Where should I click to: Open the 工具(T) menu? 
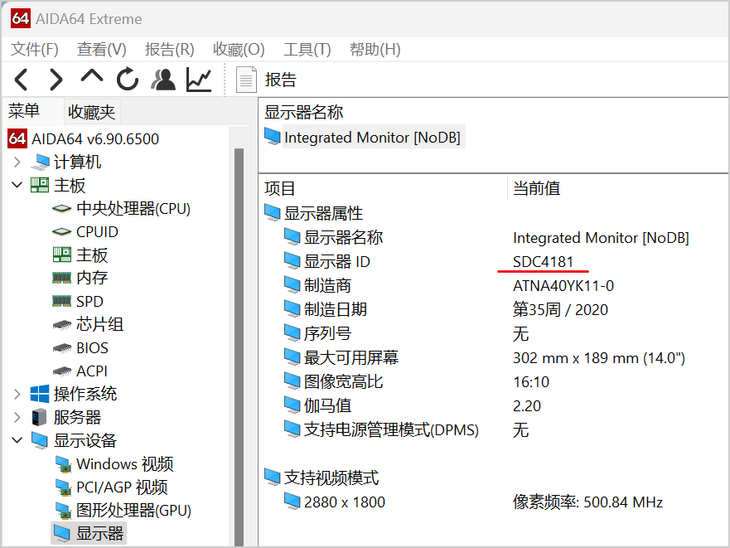307,49
